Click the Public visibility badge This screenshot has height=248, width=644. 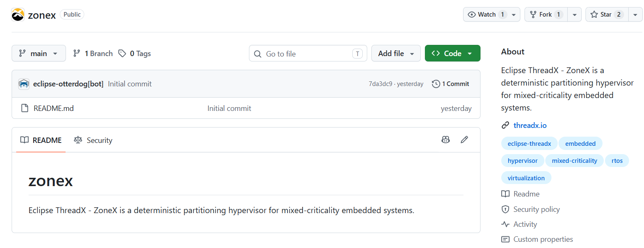click(72, 15)
